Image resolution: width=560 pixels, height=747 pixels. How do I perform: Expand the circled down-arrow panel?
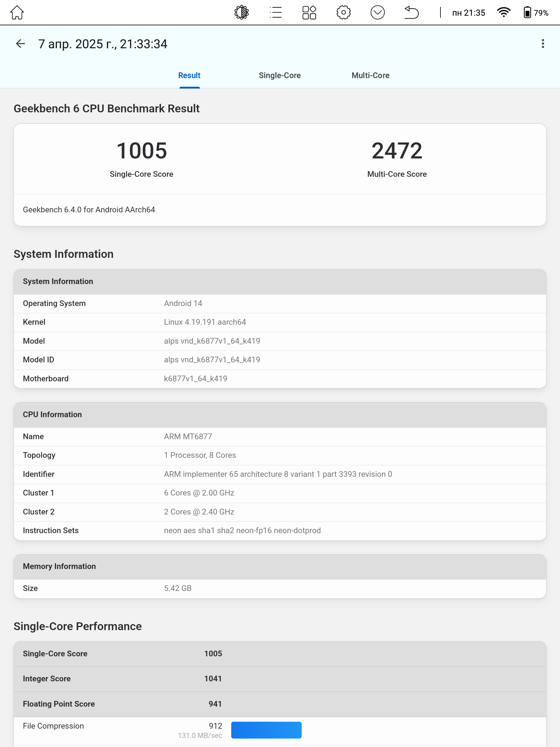pyautogui.click(x=377, y=13)
